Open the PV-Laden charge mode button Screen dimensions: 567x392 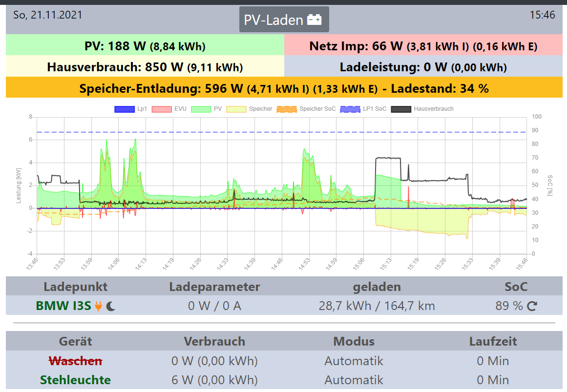click(x=284, y=20)
